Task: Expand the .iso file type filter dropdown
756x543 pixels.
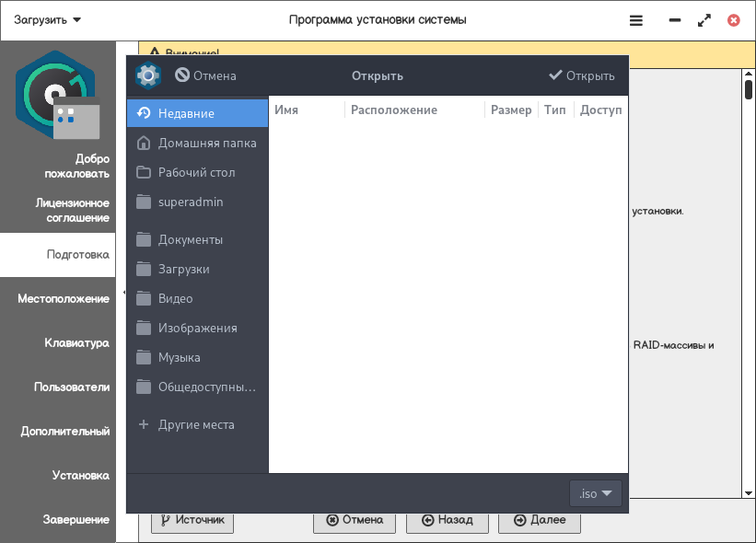Action: [x=596, y=493]
